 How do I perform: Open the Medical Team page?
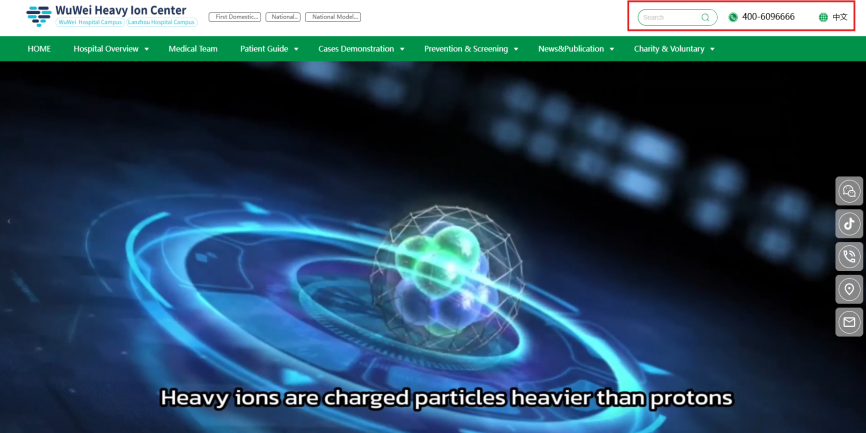pos(193,49)
